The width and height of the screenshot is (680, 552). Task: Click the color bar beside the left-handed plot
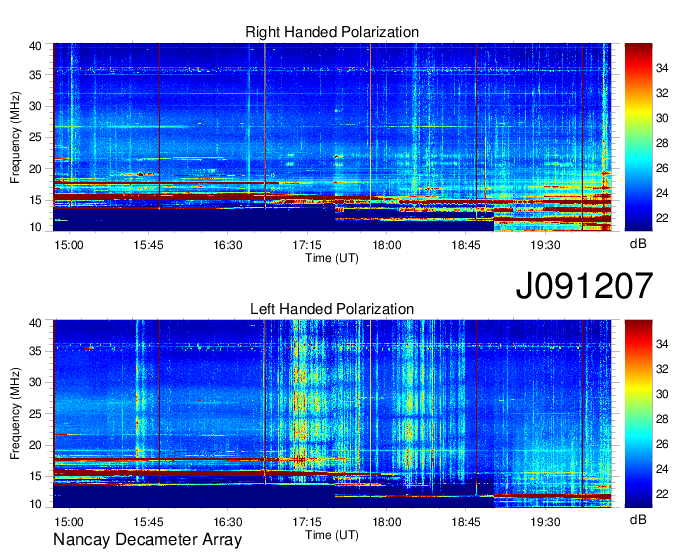point(638,414)
